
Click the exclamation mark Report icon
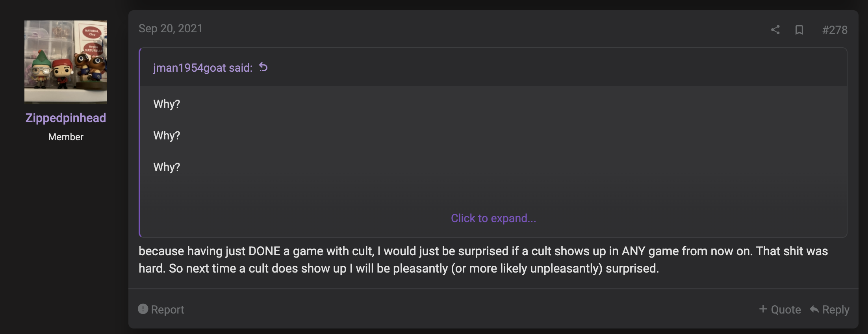(143, 309)
